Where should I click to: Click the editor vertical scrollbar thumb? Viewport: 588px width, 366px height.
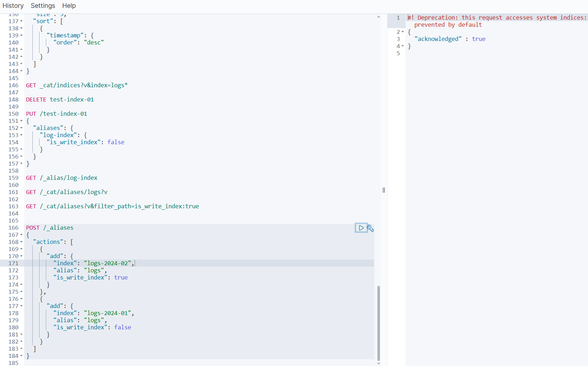(x=378, y=323)
